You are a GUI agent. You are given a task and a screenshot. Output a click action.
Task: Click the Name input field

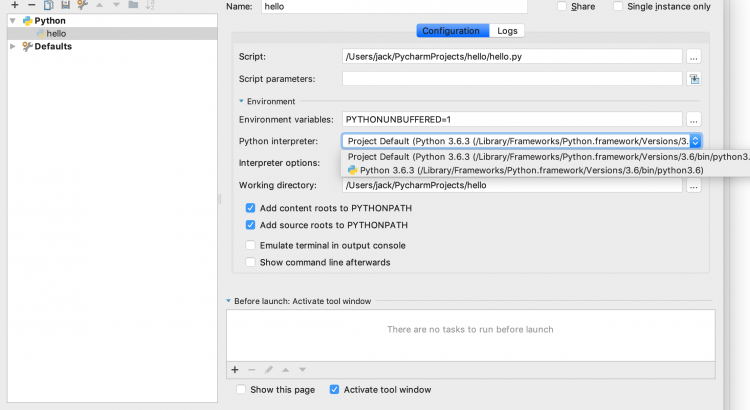pos(400,7)
